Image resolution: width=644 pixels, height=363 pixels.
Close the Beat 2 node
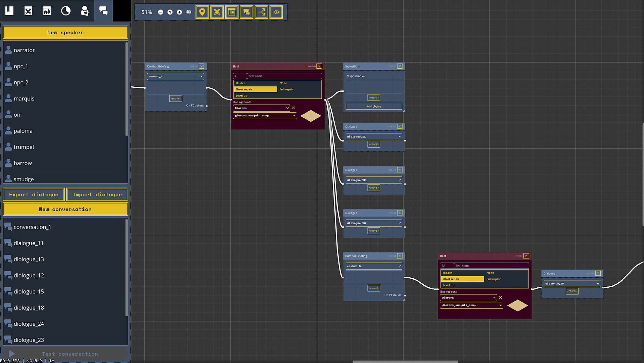click(319, 66)
